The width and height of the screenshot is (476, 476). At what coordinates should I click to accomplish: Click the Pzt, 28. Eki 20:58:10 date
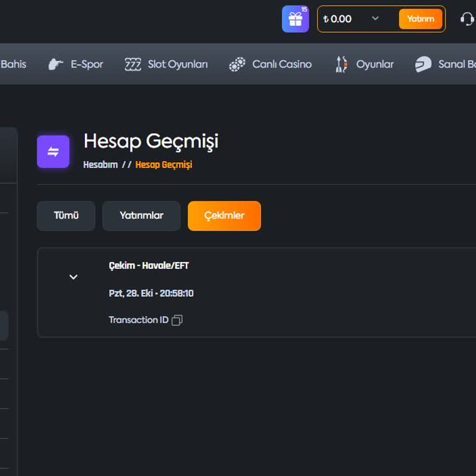(x=151, y=293)
